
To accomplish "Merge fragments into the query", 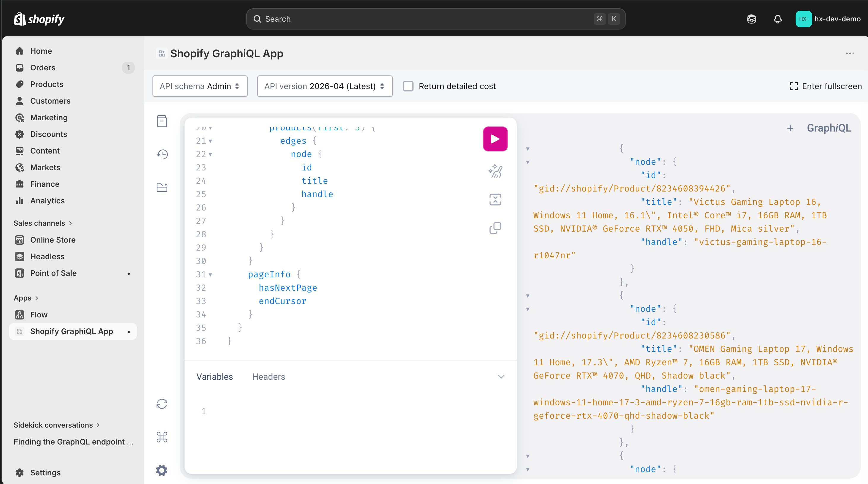I will pyautogui.click(x=495, y=199).
